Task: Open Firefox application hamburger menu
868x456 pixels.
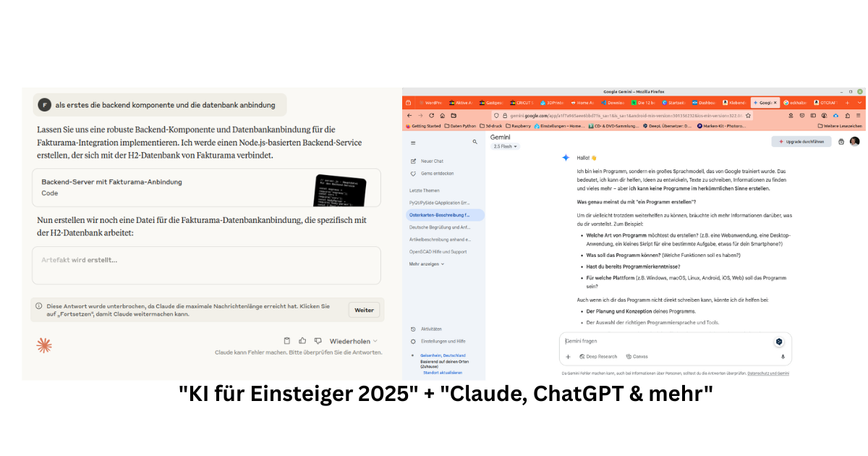Action: click(x=859, y=115)
